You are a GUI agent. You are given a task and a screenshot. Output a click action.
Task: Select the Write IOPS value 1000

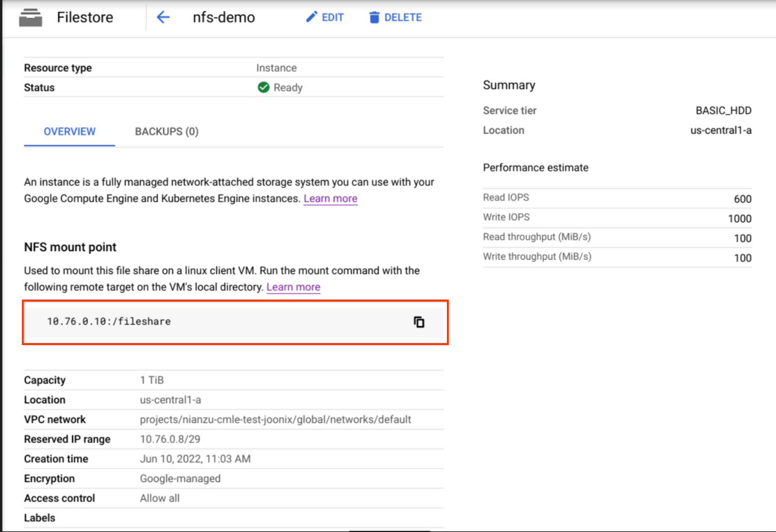click(x=739, y=218)
